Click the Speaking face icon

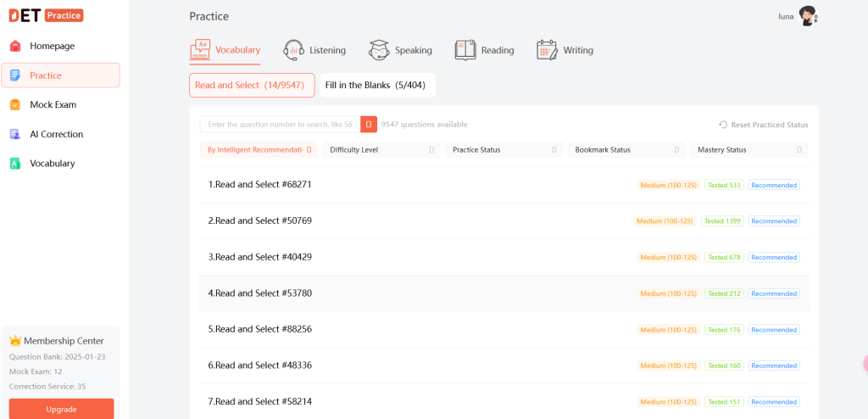coord(379,50)
